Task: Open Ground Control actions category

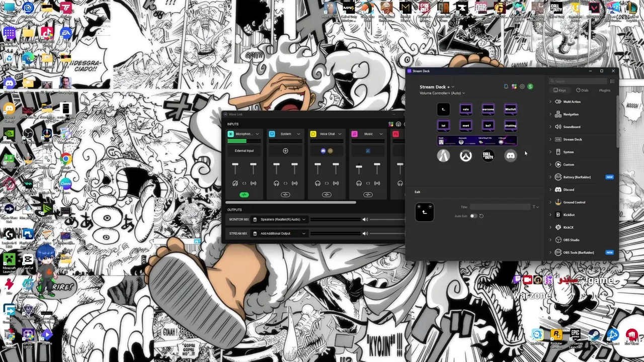Action: tap(574, 202)
